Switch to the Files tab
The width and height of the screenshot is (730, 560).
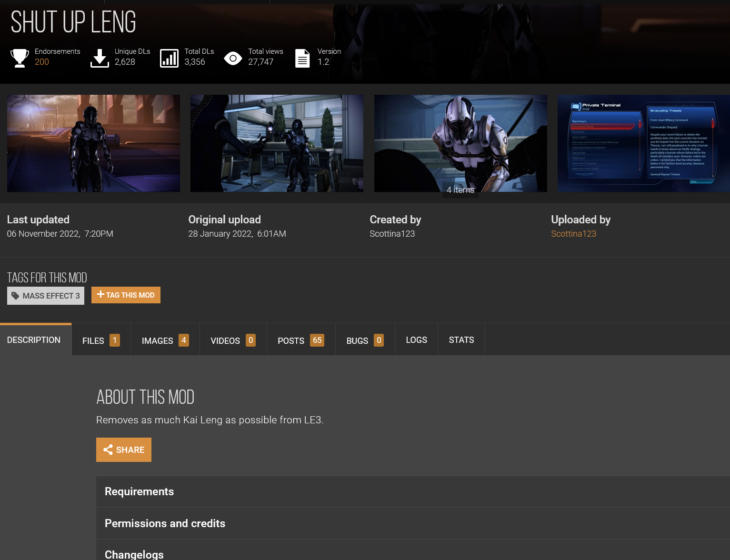pos(101,340)
